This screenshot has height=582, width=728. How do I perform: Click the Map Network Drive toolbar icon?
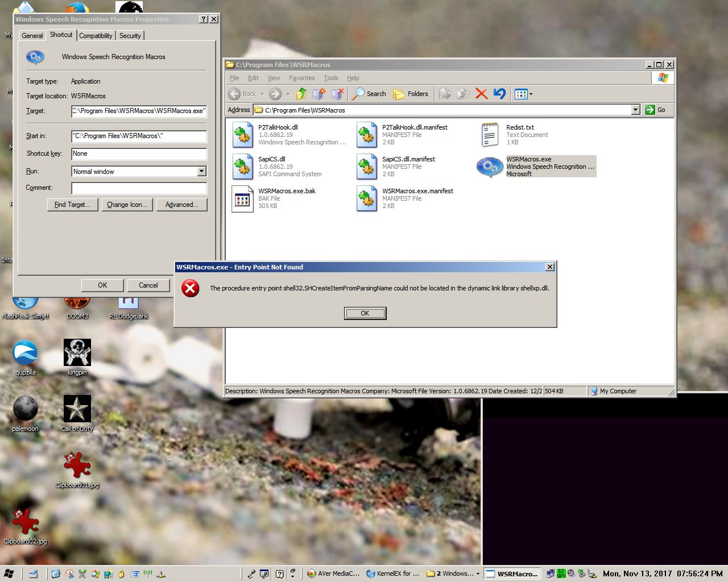coord(319,94)
